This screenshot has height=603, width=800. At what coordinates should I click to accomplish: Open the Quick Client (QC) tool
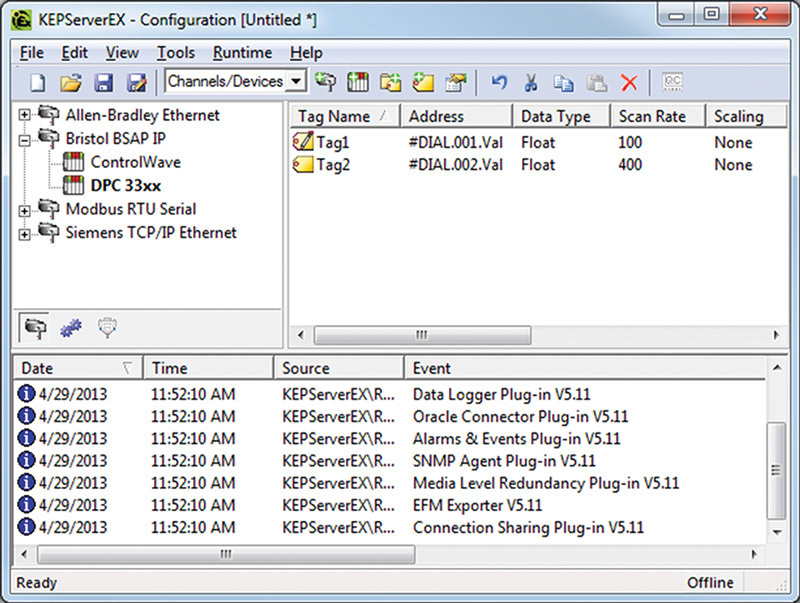(673, 82)
